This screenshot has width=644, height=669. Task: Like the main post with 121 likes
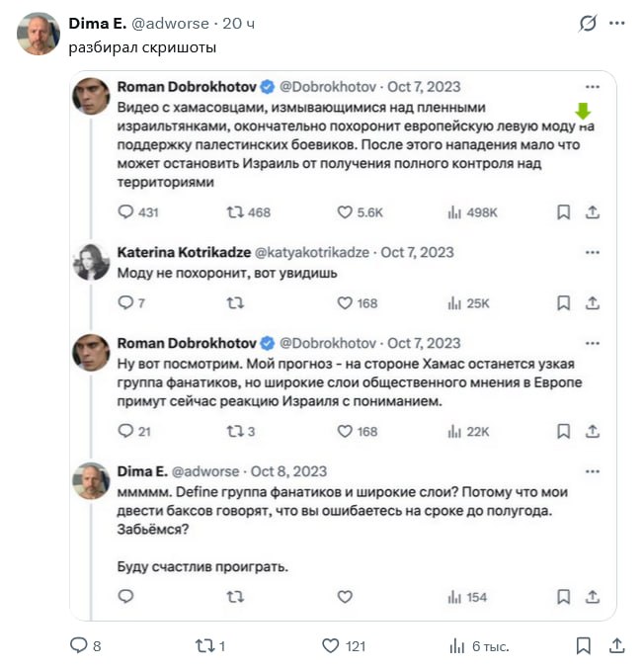pos(331,645)
